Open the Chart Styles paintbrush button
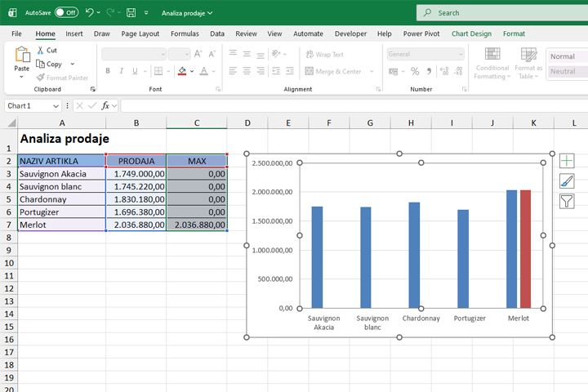The height and width of the screenshot is (392, 588). 567,181
